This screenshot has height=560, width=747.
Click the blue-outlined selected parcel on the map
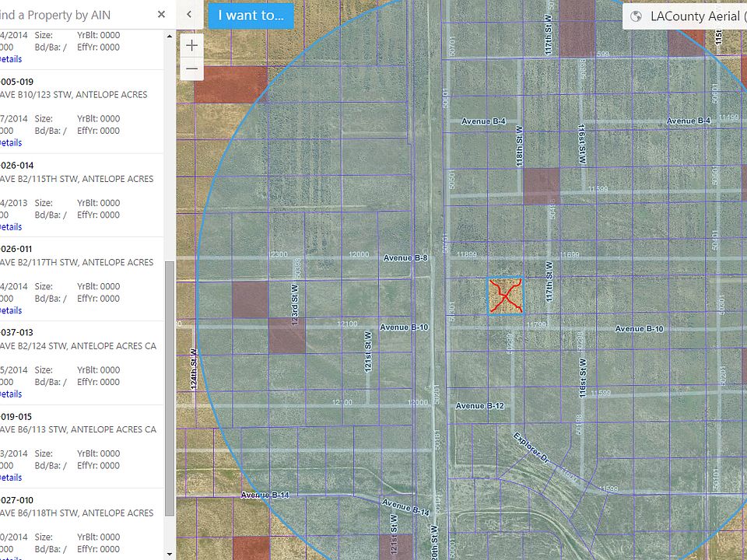pyautogui.click(x=506, y=296)
